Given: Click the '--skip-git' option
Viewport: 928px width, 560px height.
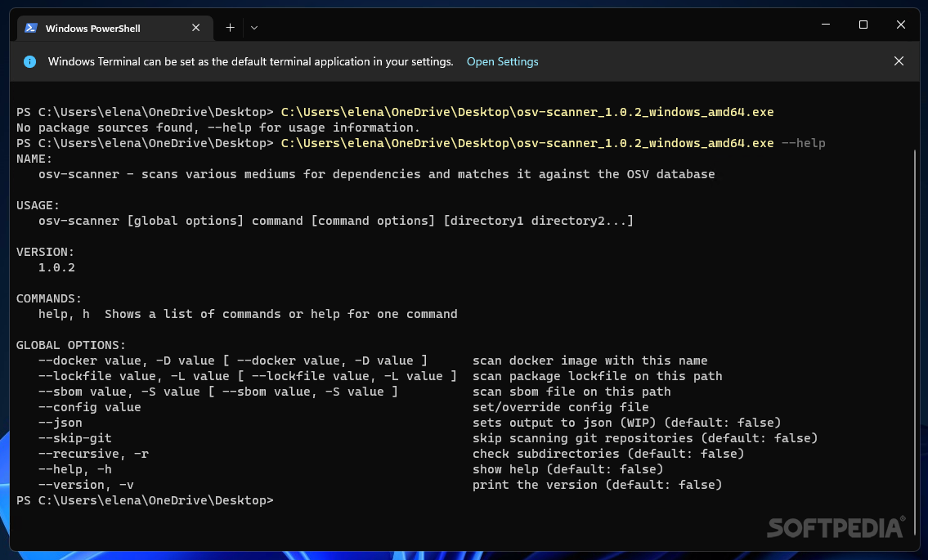Looking at the screenshot, I should coord(74,438).
